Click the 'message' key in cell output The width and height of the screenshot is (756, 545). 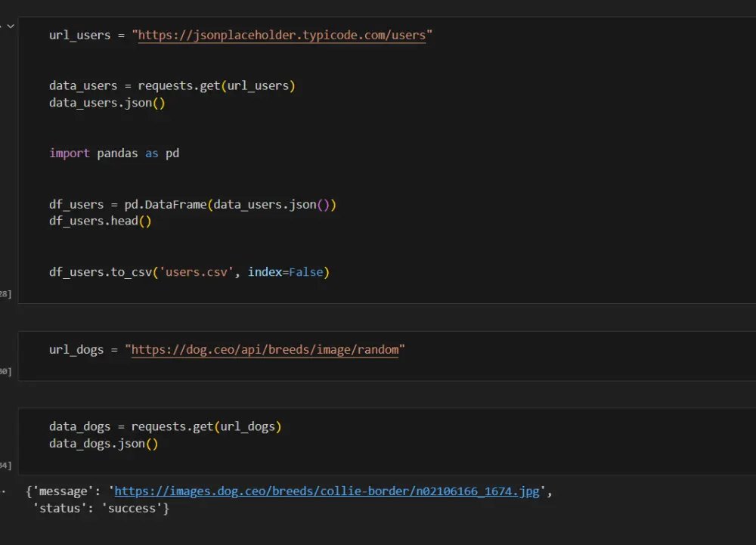[63, 491]
